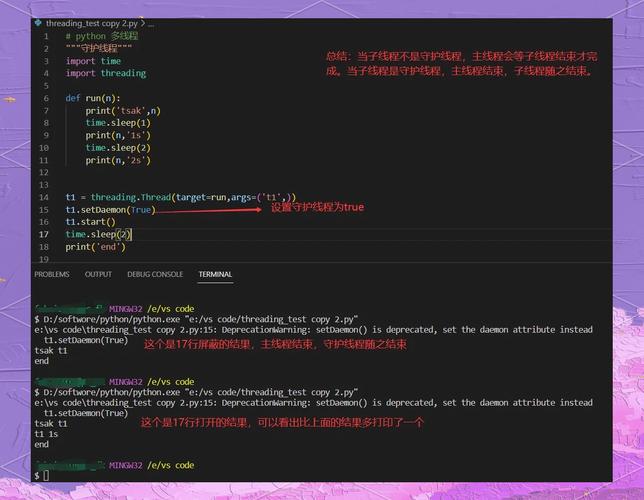
Task: Click the 'time.sleep(2)' line 17
Action: [98, 234]
